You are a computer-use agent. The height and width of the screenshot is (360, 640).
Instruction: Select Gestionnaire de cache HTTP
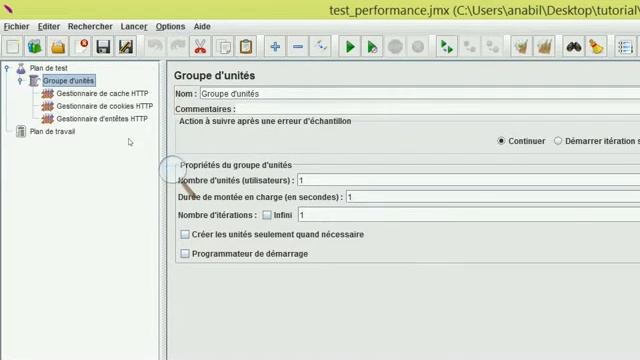[x=102, y=93]
